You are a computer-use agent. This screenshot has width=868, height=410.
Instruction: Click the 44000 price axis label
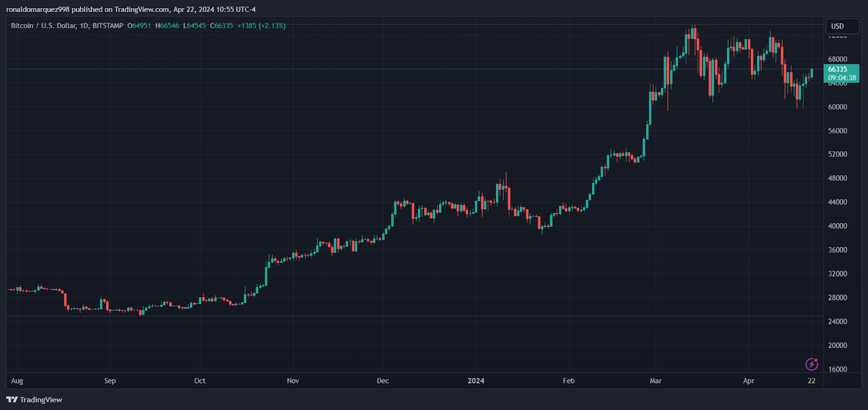pos(838,202)
